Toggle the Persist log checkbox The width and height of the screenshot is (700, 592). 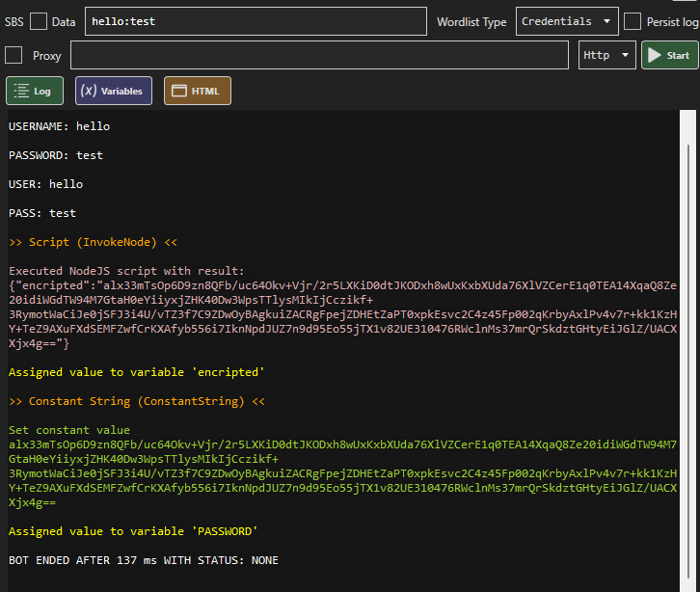(x=633, y=21)
